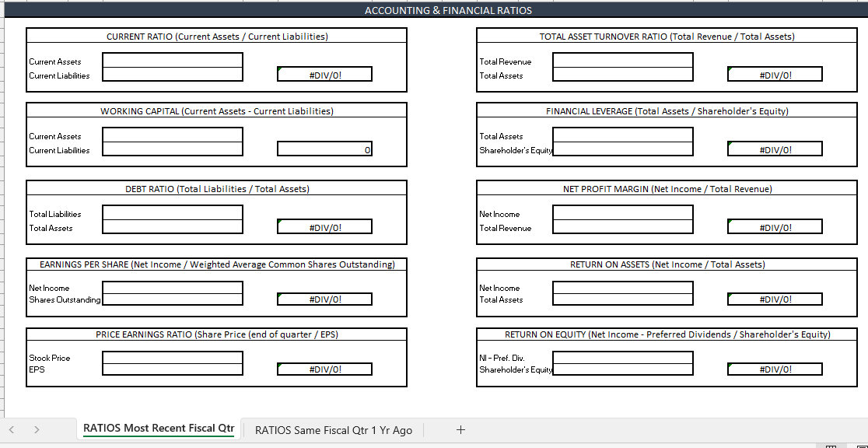This screenshot has height=448, width=868.
Task: Click Current Liabilities input cell in Current Ratio box
Action: (173, 74)
